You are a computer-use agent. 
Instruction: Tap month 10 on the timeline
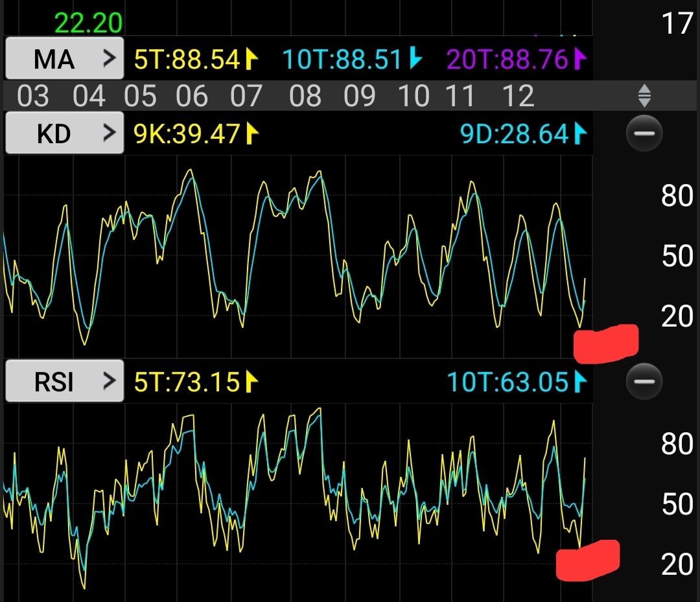point(414,95)
